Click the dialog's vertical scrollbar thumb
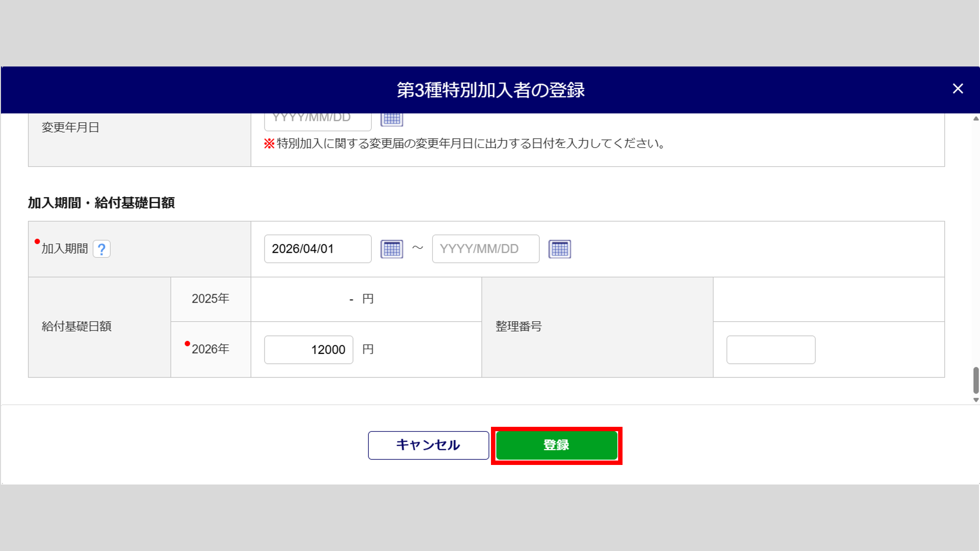Viewport: 980px width, 551px height. 976,380
